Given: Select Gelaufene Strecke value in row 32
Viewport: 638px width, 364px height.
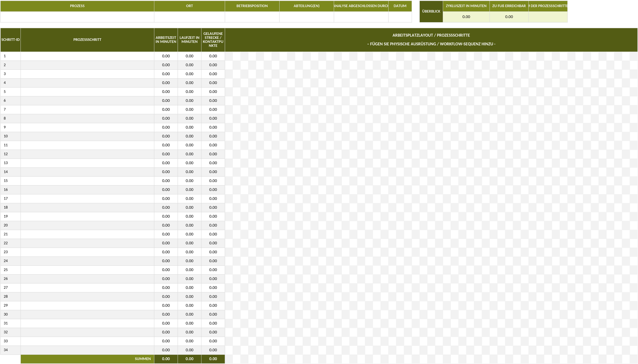Looking at the screenshot, I should [x=213, y=332].
